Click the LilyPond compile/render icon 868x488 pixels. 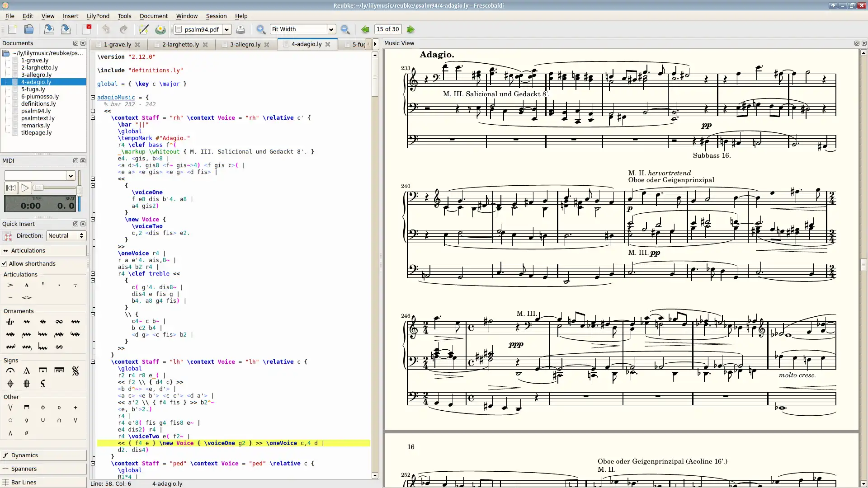point(160,28)
